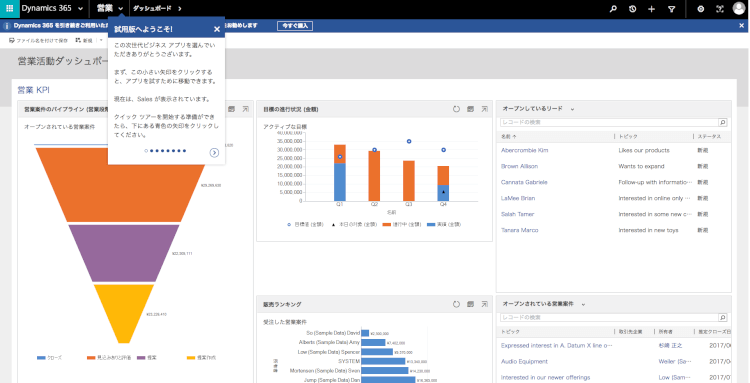Open lead Tanara Marco
Screen dimensions: 750x383
coord(519,230)
